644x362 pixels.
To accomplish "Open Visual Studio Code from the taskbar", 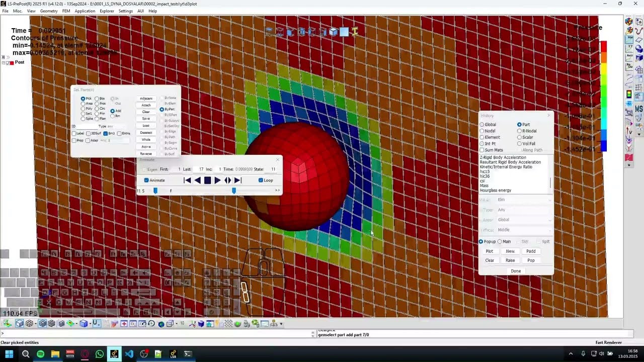I will coord(129,354).
